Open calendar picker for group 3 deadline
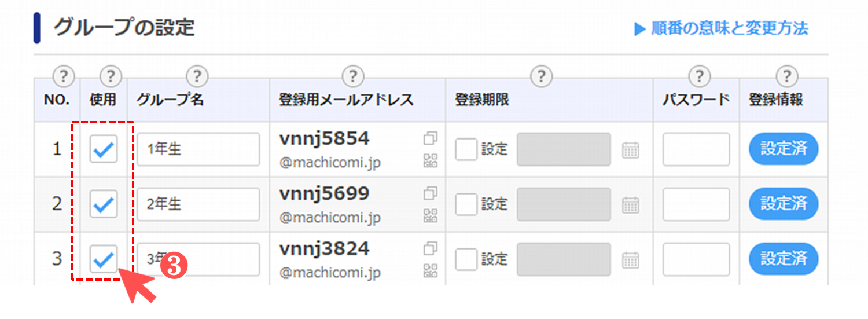 click(631, 259)
